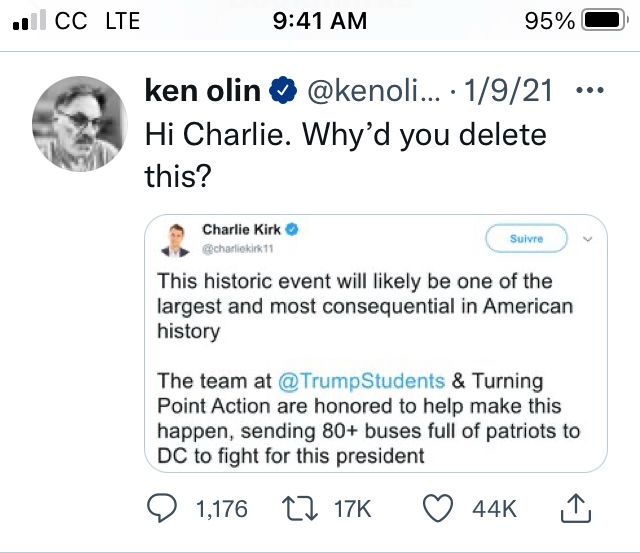Tap the share upload icon
Screen dimensions: 640x553
(573, 510)
